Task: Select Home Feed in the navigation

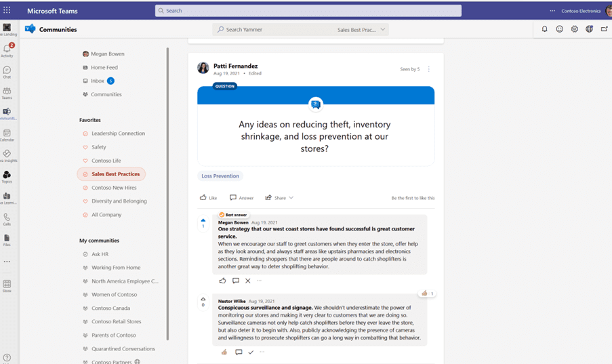Action: pyautogui.click(x=104, y=67)
